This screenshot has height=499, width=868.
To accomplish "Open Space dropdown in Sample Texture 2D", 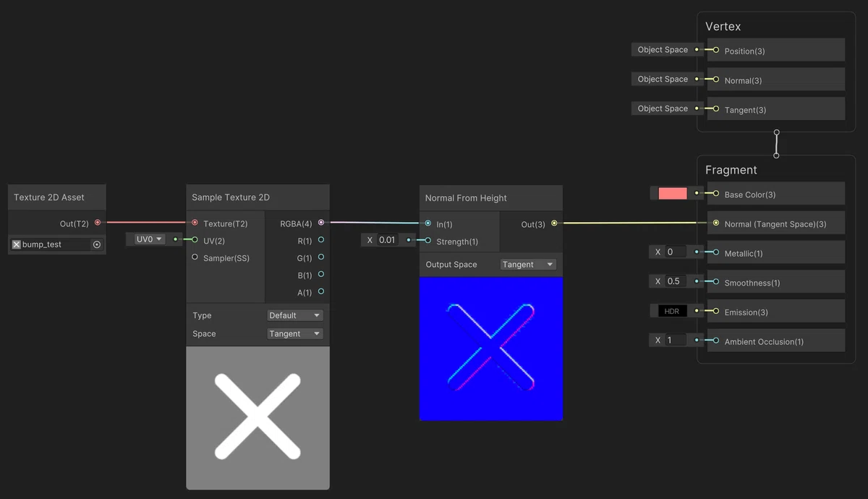I will tap(295, 333).
